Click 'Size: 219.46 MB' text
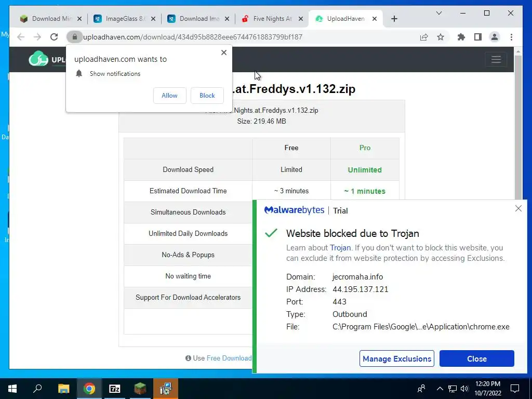Image resolution: width=532 pixels, height=399 pixels. pos(262,121)
